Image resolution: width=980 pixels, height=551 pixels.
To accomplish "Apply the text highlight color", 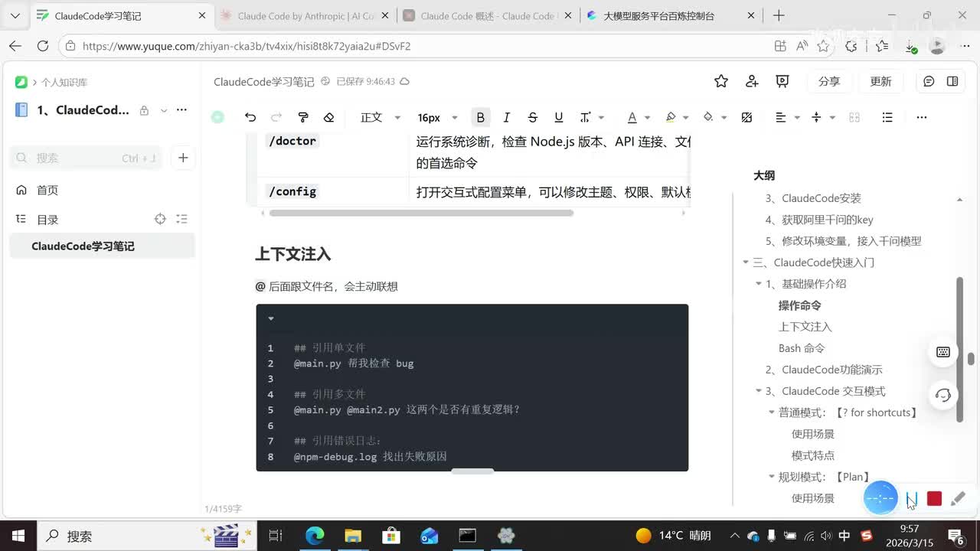I will click(671, 117).
